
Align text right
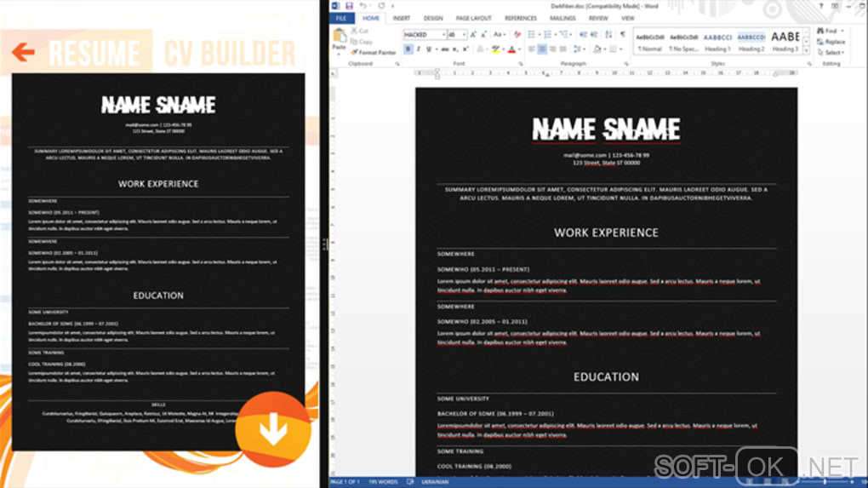click(552, 49)
